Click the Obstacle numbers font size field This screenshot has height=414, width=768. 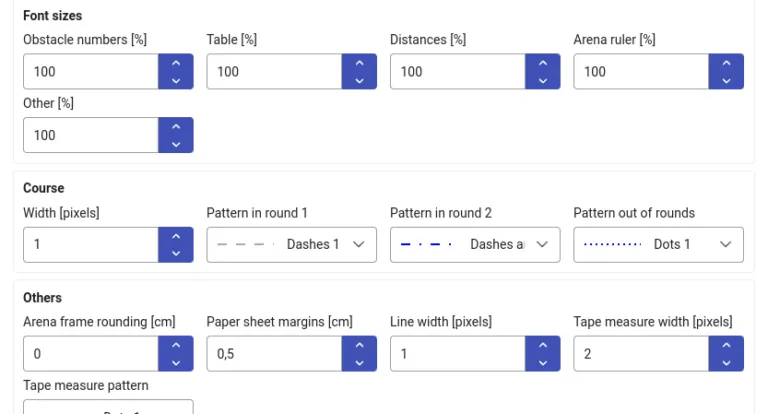pyautogui.click(x=91, y=72)
